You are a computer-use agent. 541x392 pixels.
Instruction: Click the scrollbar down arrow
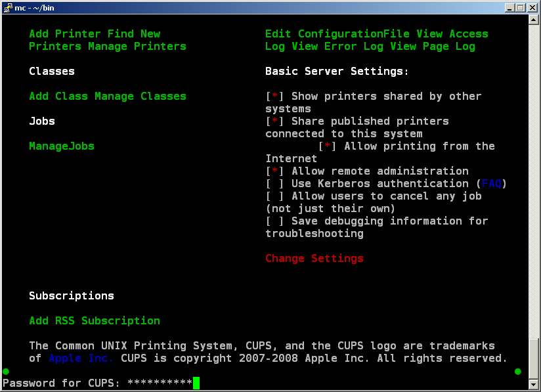534,386
